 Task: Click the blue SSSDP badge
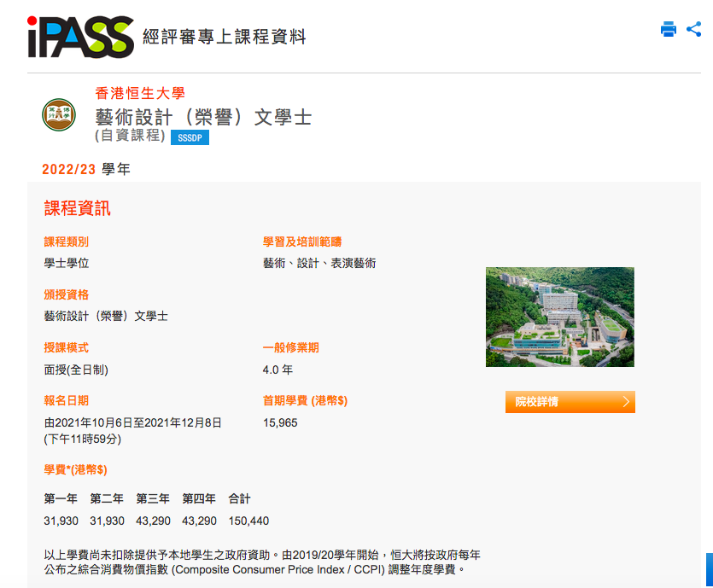(190, 137)
